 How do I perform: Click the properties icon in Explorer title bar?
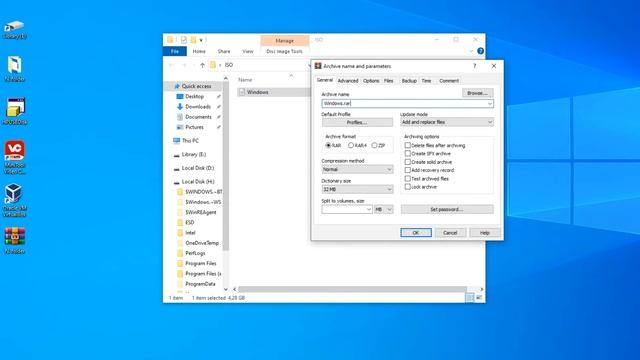click(x=184, y=40)
